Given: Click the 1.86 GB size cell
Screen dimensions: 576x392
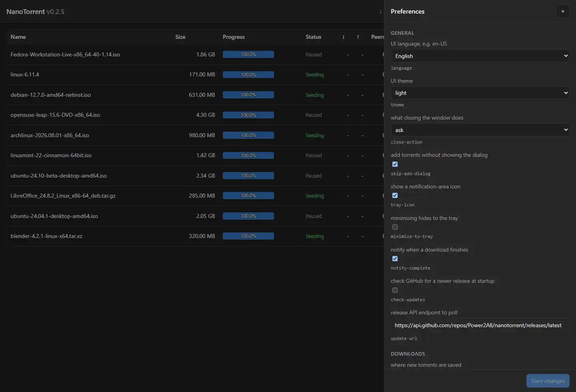Looking at the screenshot, I should coord(206,54).
